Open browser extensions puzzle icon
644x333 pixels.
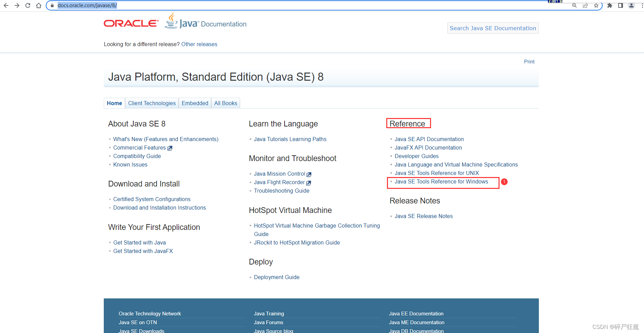click(x=610, y=5)
